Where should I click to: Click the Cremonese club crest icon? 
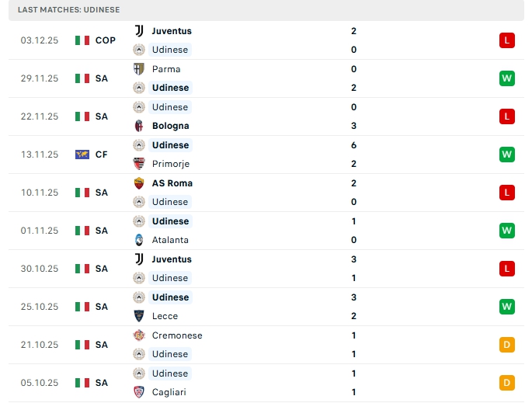(x=139, y=335)
